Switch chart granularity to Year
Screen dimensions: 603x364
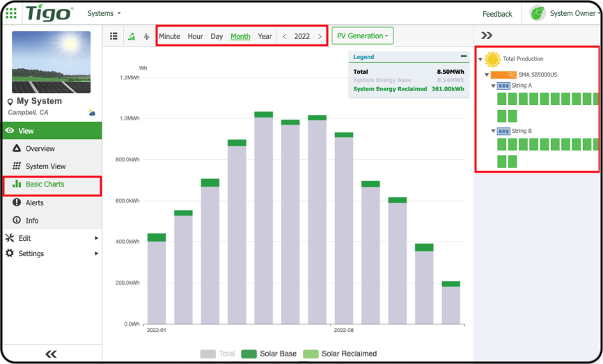pos(265,36)
